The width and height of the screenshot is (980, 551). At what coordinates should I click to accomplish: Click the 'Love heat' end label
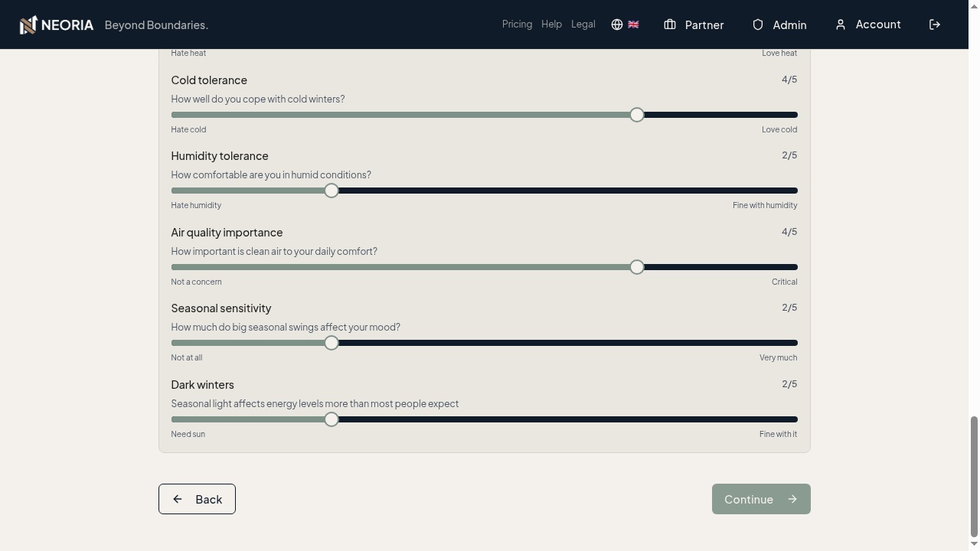(779, 53)
